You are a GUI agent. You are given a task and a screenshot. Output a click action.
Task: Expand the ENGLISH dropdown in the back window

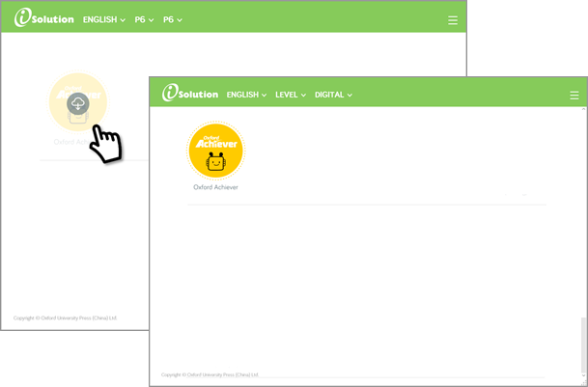104,20
